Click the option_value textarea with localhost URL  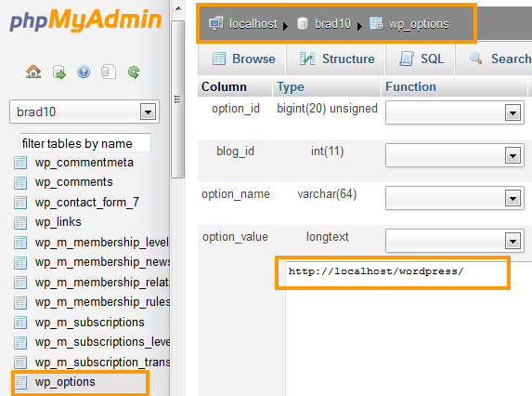(x=409, y=328)
